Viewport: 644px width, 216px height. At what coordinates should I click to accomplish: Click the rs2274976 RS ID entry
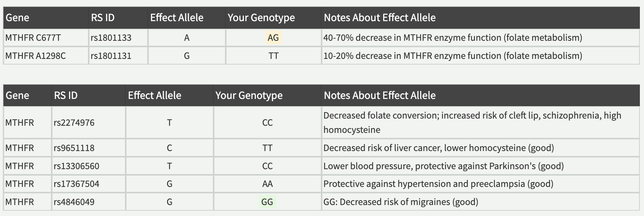coord(74,123)
